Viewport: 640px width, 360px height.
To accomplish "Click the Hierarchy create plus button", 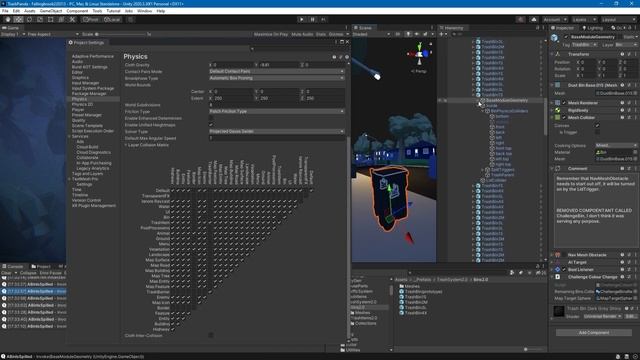I will point(442,34).
